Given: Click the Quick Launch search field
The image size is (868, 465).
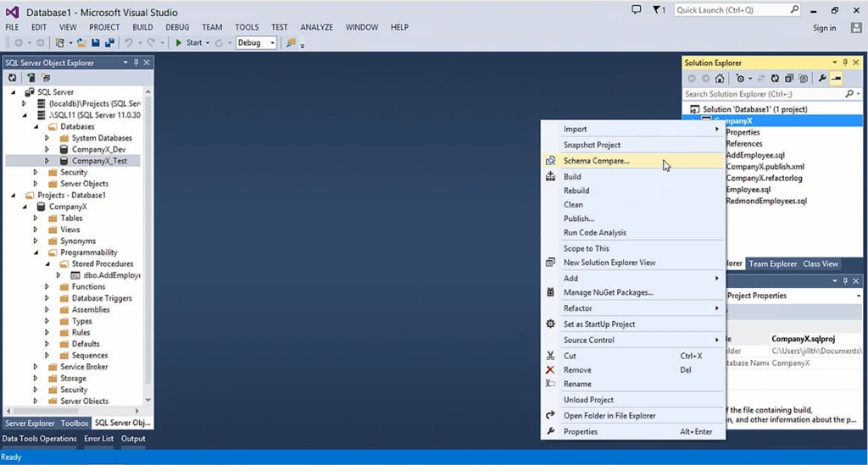Looking at the screenshot, I should point(729,10).
